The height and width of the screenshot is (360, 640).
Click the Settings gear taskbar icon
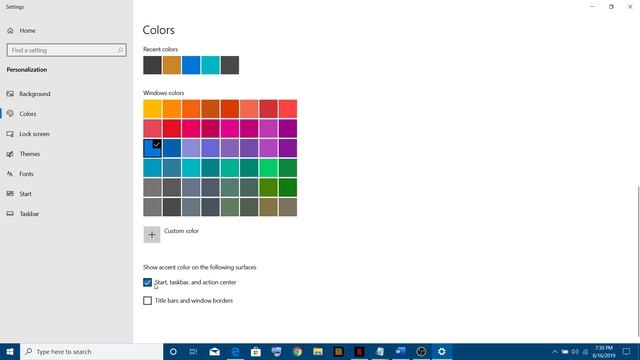click(x=442, y=352)
